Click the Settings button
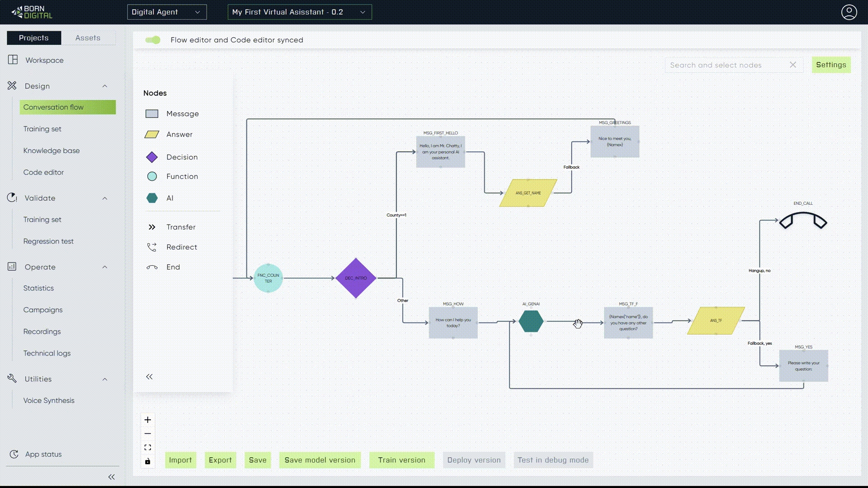This screenshot has height=488, width=868. pyautogui.click(x=830, y=65)
